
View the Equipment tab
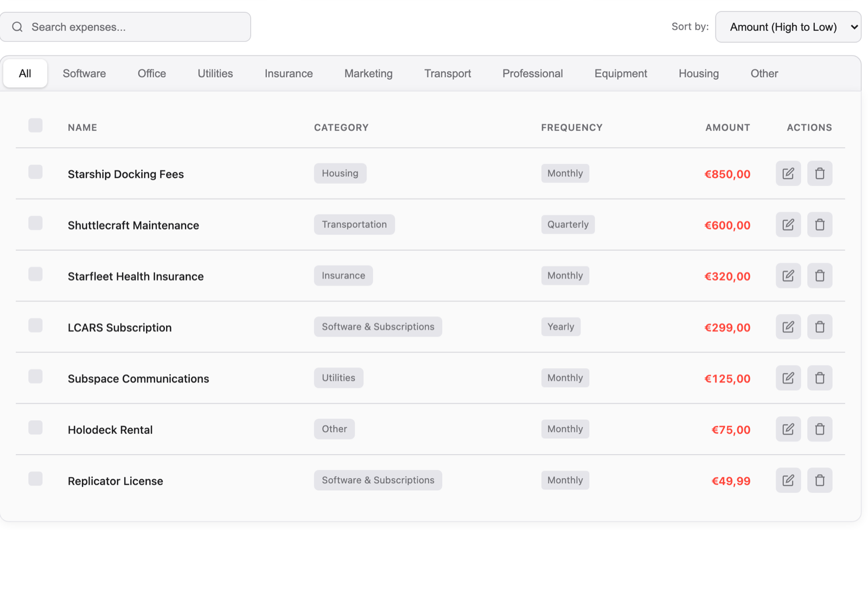[x=621, y=73]
